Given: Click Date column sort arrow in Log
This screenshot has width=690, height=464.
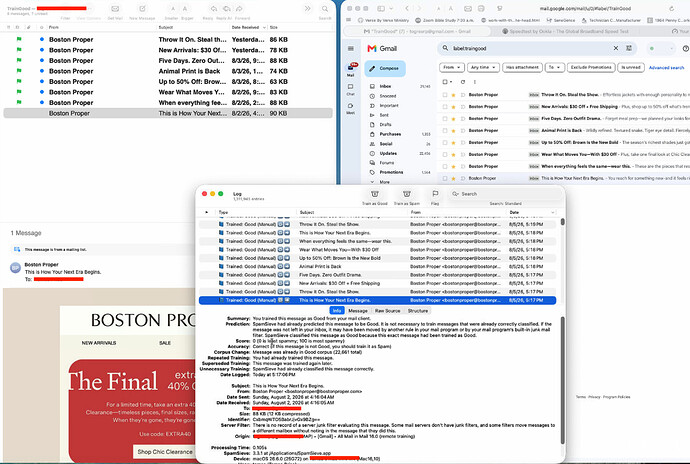Looking at the screenshot, I should [x=553, y=212].
